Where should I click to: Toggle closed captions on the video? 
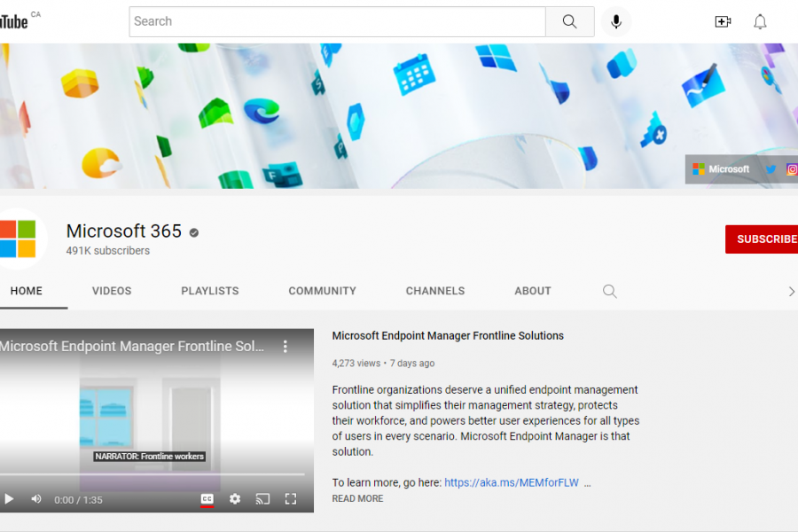pyautogui.click(x=207, y=499)
